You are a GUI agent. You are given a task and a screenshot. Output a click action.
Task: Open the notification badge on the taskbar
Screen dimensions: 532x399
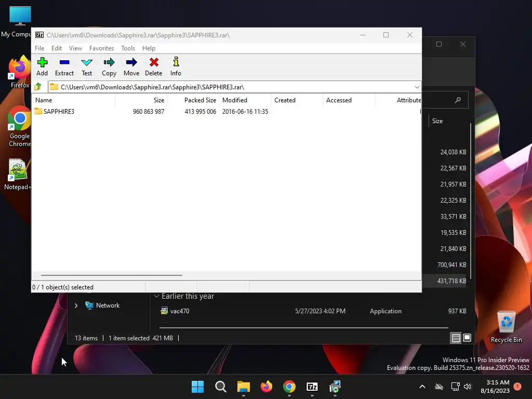(517, 386)
